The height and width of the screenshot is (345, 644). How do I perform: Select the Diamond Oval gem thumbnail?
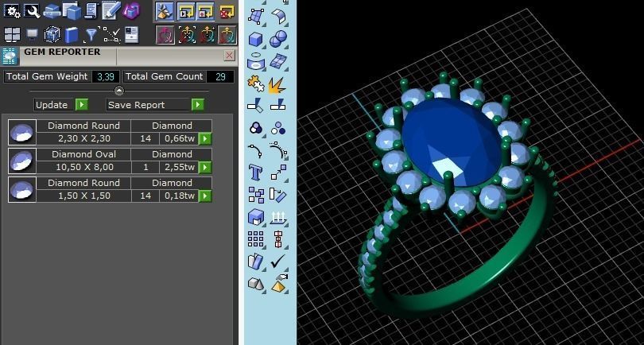click(x=22, y=161)
